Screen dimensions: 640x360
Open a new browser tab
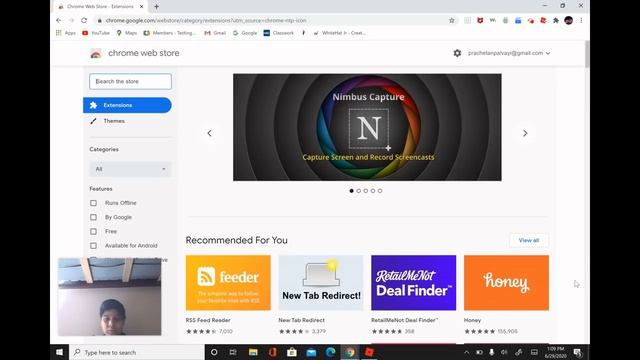(156, 7)
